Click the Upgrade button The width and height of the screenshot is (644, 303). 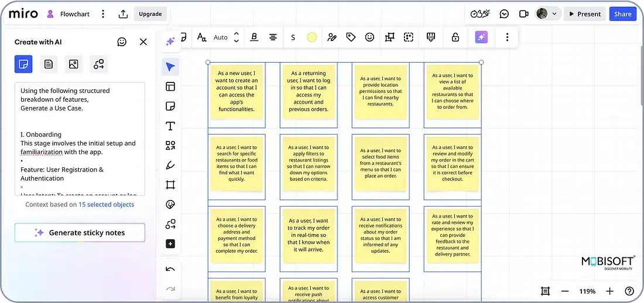pos(150,14)
